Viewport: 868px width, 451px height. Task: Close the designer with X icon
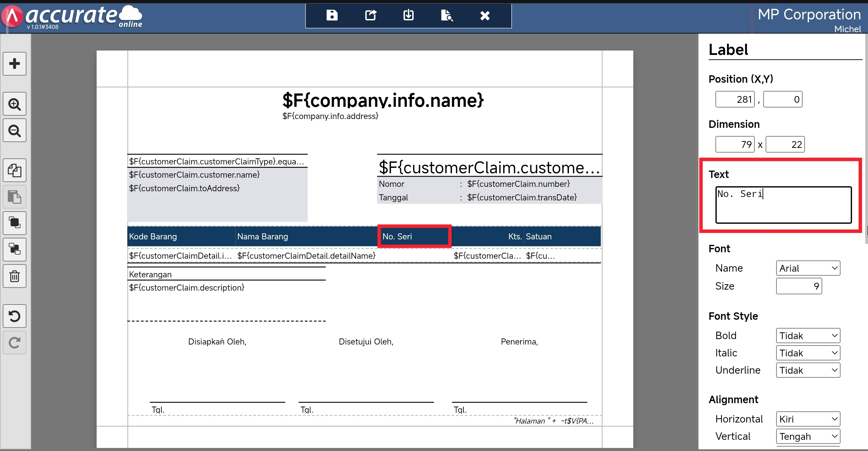coord(485,15)
